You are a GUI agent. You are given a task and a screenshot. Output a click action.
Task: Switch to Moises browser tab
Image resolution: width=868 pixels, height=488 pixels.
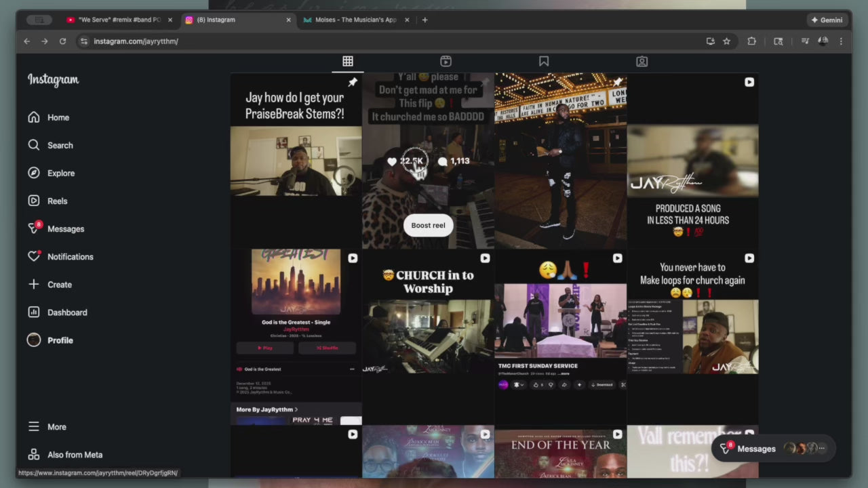click(355, 20)
